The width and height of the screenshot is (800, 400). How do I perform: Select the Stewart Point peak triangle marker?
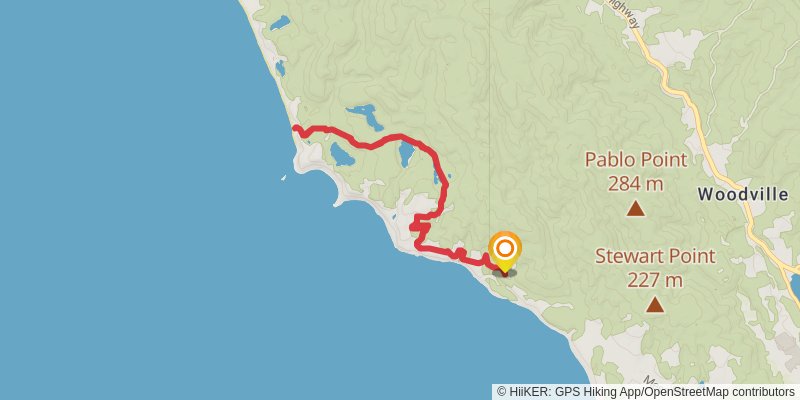(x=655, y=305)
